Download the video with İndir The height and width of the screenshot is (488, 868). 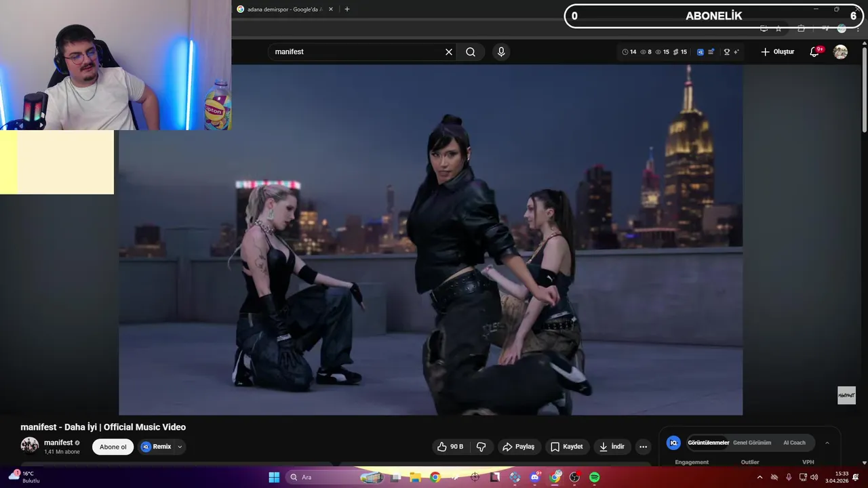pyautogui.click(x=612, y=447)
